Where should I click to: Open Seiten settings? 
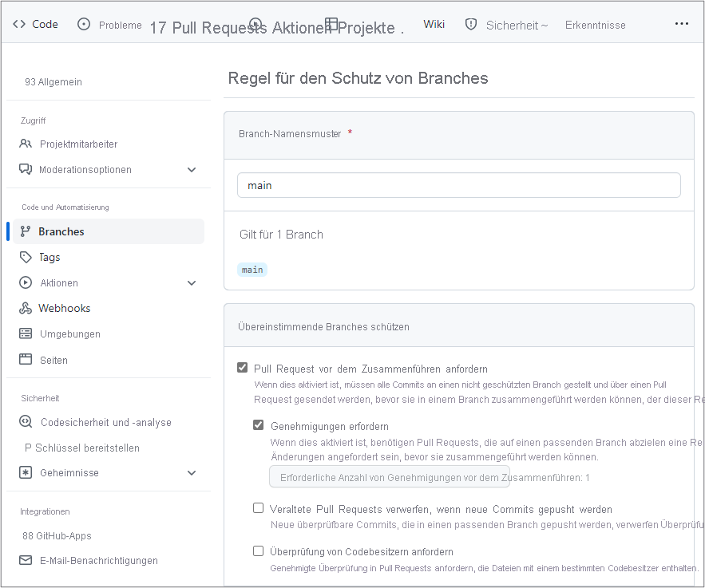pyautogui.click(x=54, y=360)
